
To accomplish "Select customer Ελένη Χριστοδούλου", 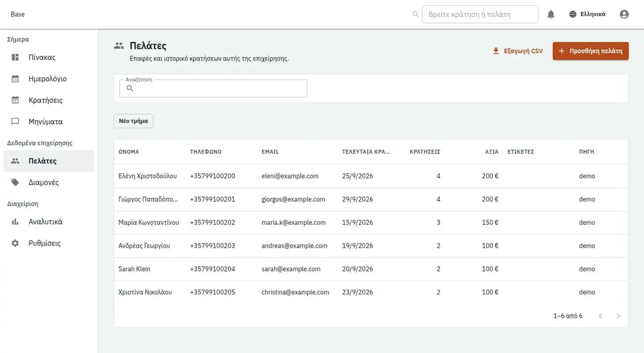I will tap(148, 176).
